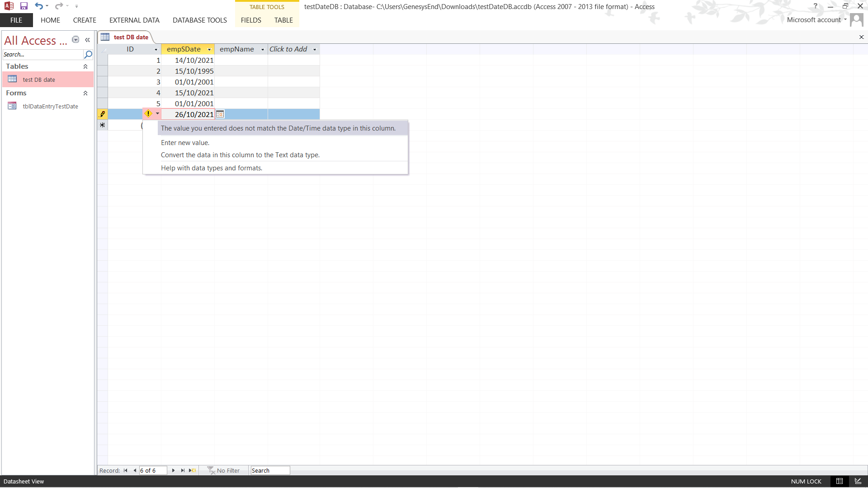Go to the previous record
The height and width of the screenshot is (488, 868).
click(x=134, y=470)
